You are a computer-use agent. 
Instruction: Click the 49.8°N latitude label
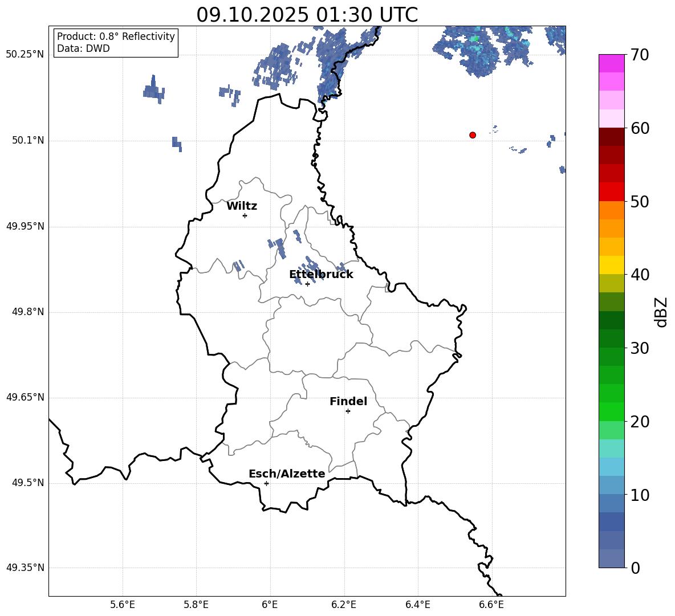(28, 312)
